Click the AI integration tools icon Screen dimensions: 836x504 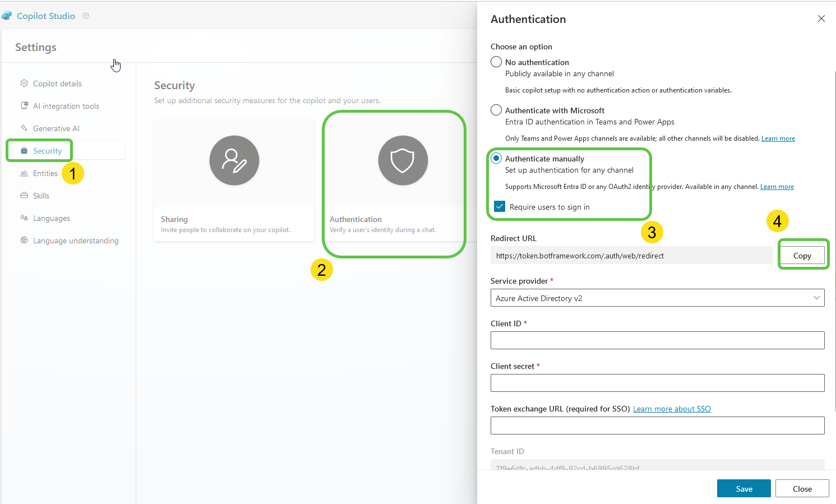[x=24, y=105]
